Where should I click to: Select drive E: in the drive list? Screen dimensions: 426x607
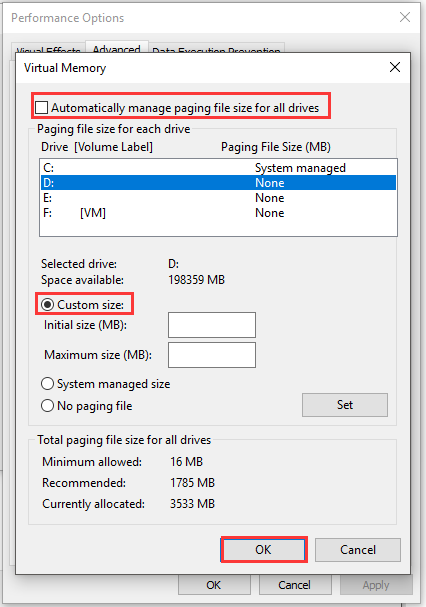(x=218, y=198)
